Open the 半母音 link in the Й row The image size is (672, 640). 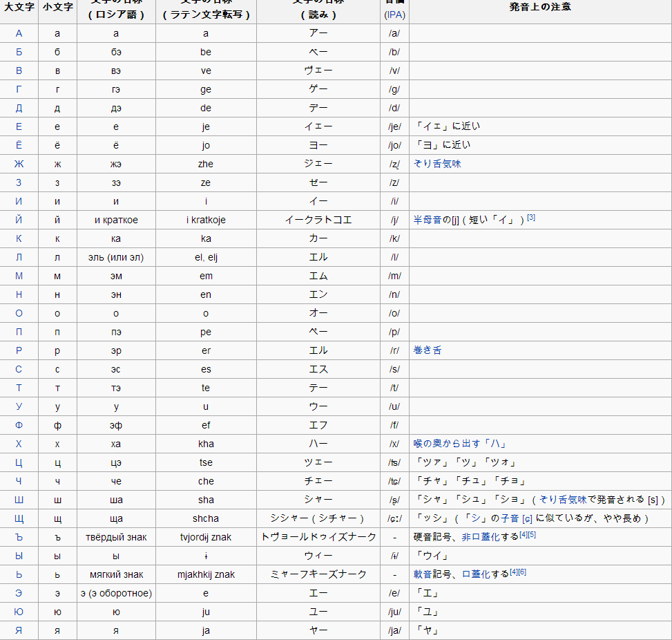(x=428, y=220)
